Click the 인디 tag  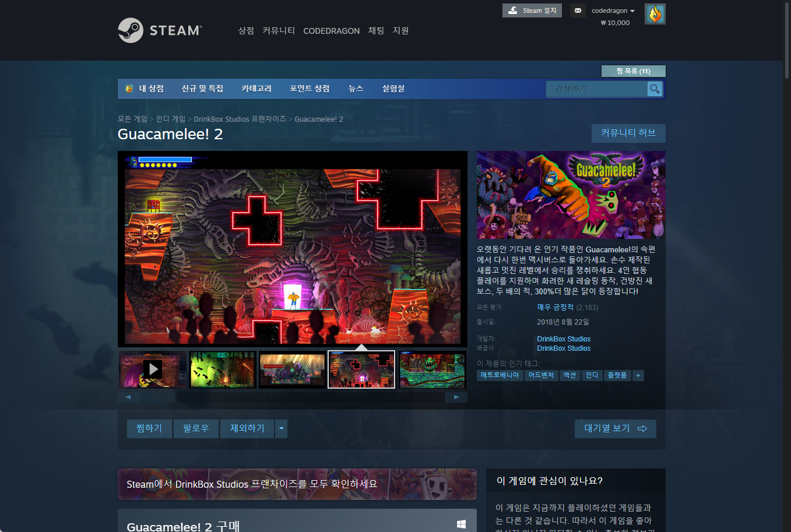(x=592, y=375)
